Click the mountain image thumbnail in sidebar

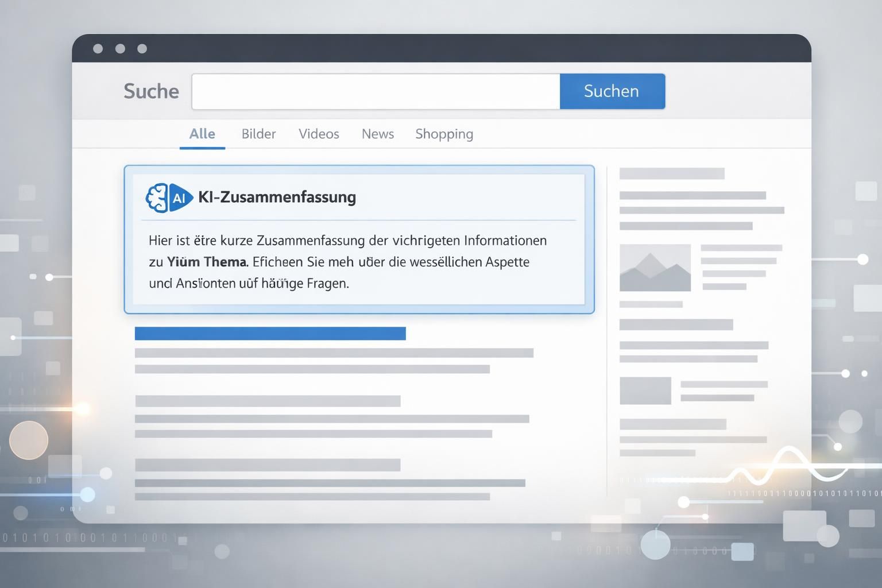pos(655,268)
